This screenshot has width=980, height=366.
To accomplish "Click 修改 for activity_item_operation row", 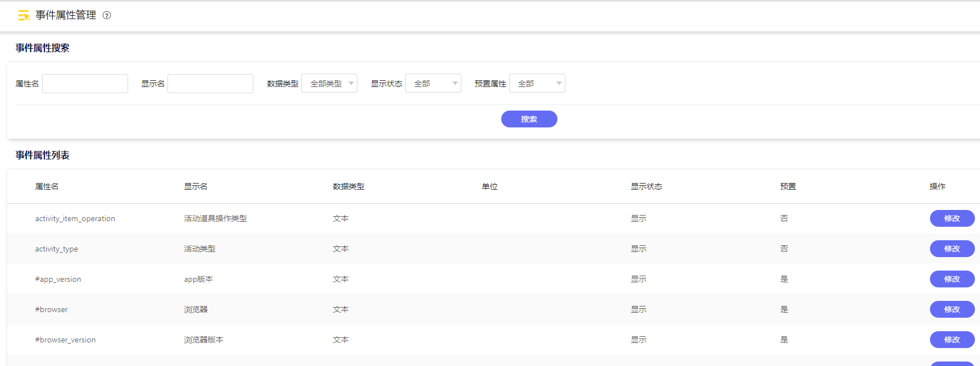I will tap(951, 218).
